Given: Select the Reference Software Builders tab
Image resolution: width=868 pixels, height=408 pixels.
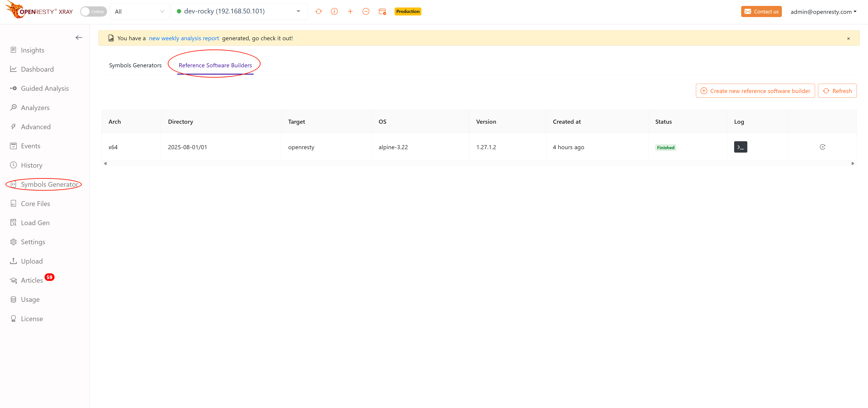Looking at the screenshot, I should click(215, 65).
